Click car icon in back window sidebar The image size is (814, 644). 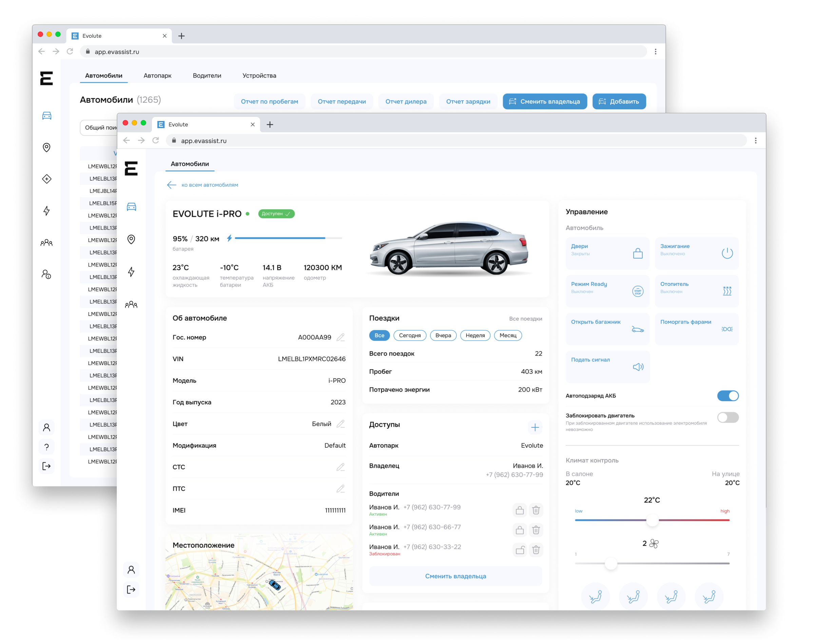point(47,116)
